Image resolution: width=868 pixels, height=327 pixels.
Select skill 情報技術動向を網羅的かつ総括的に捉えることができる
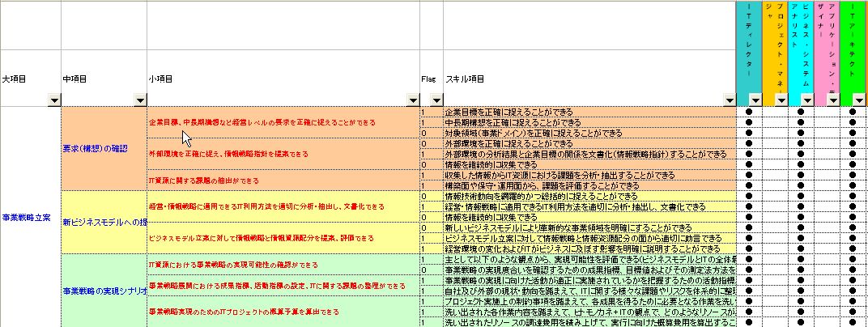(x=589, y=196)
